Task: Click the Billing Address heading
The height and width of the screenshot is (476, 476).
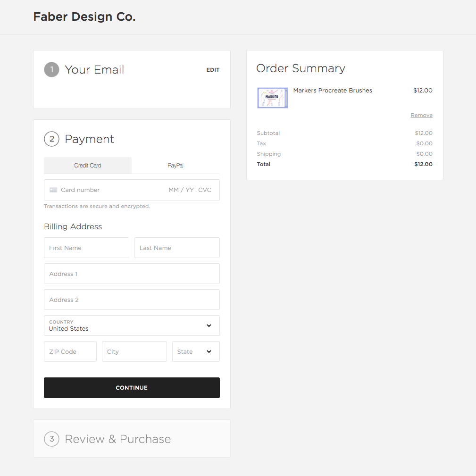Action: [x=73, y=227]
